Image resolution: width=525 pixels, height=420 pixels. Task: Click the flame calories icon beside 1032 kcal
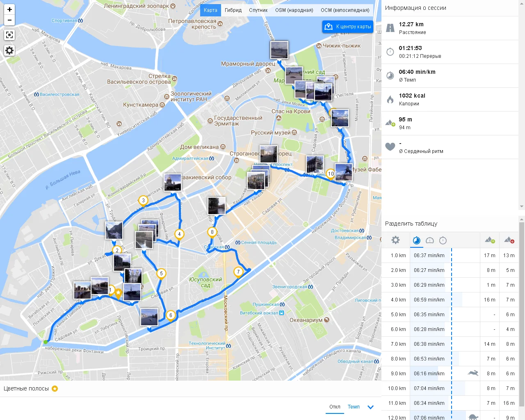(x=390, y=100)
